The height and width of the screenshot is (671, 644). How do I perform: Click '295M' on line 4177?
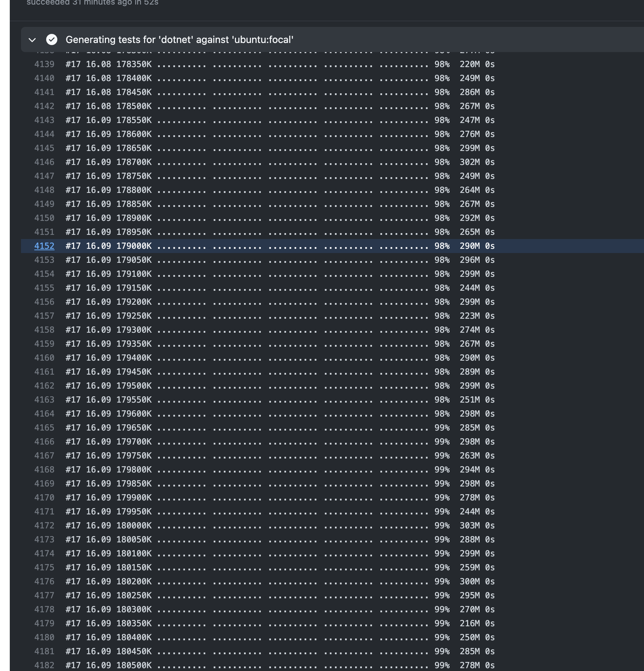pos(470,596)
